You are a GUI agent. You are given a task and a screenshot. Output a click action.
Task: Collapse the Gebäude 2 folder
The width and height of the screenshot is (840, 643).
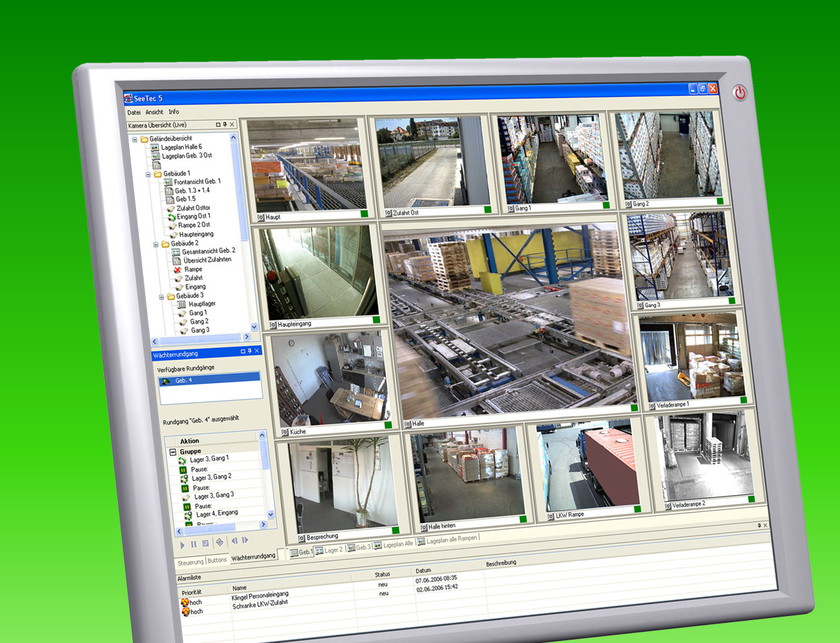[155, 244]
